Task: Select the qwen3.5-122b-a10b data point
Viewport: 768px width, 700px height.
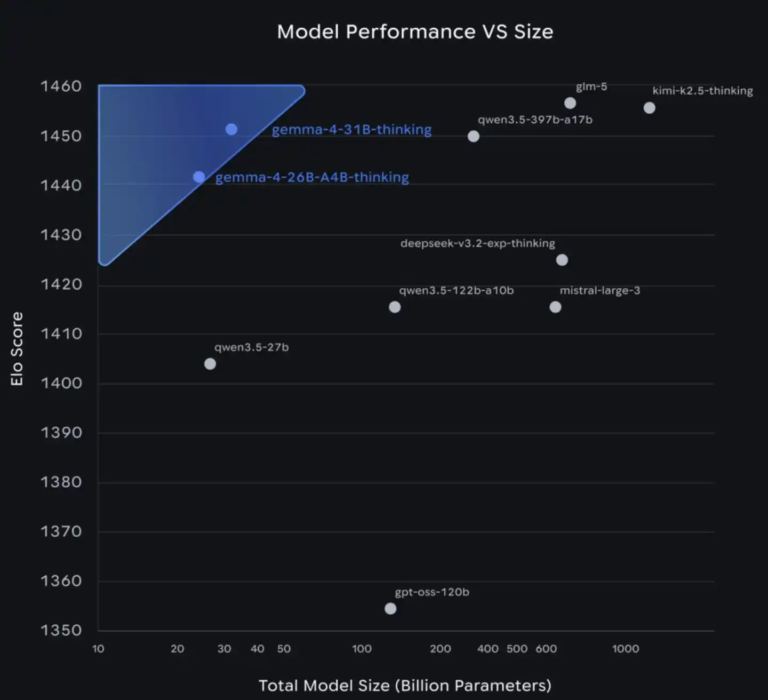Action: [395, 307]
